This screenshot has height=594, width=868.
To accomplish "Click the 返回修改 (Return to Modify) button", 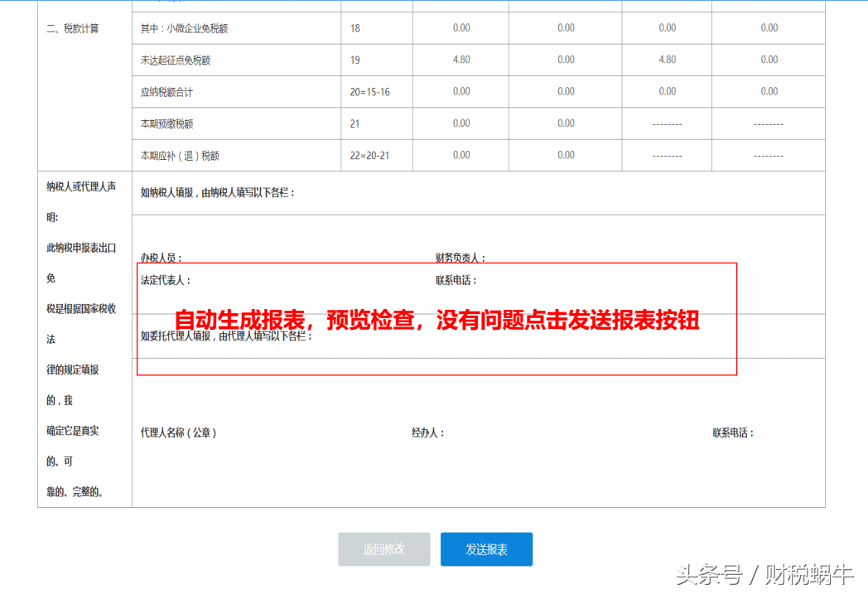I will tap(383, 548).
